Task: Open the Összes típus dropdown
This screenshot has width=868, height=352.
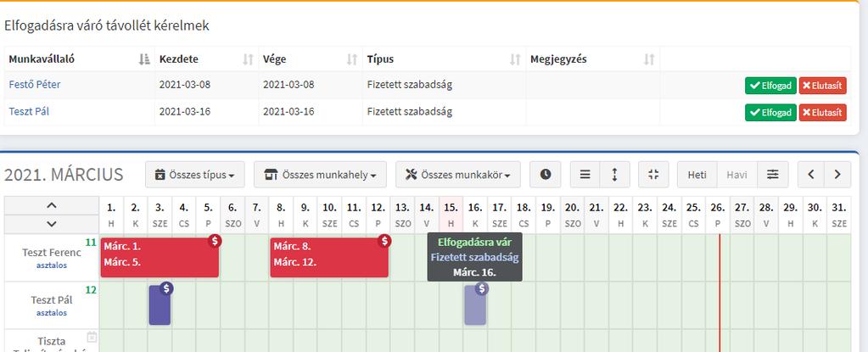Action: (x=195, y=175)
